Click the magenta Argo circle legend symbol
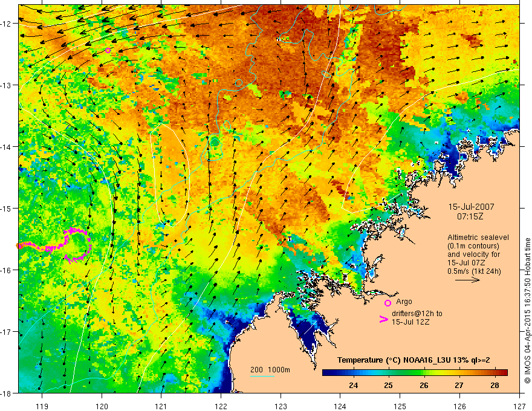532x411 pixels. coord(388,303)
